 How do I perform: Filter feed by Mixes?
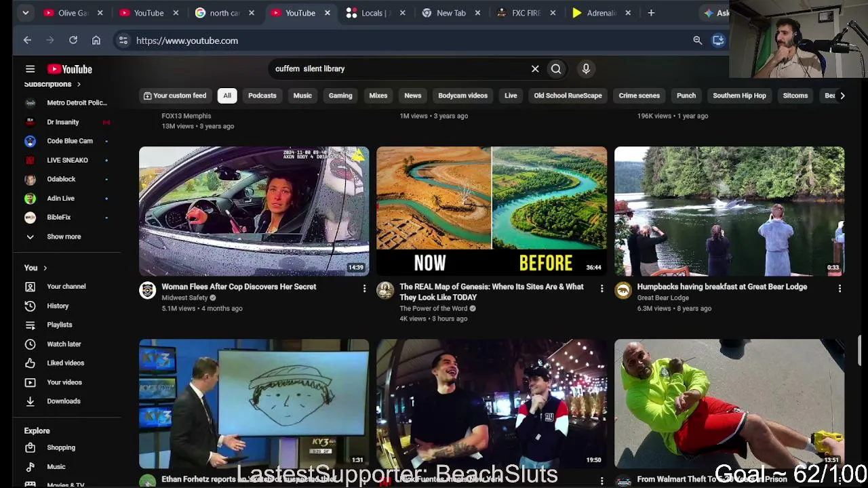click(x=378, y=96)
